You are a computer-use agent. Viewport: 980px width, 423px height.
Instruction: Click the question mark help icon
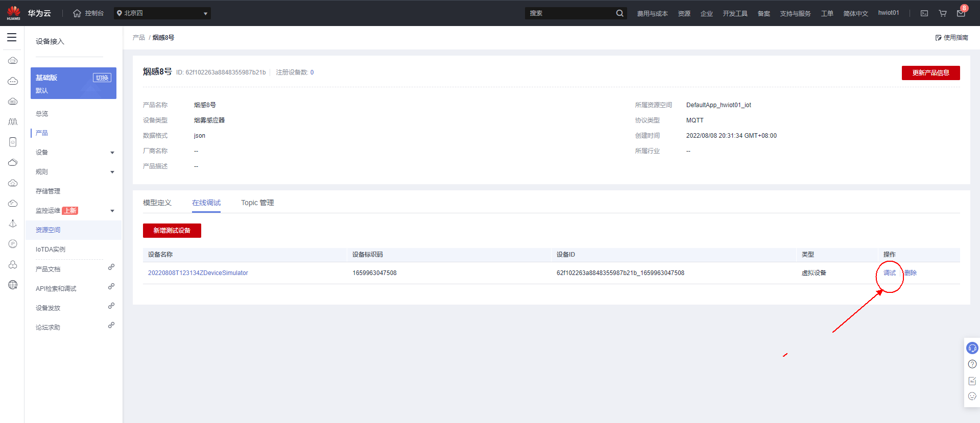(x=972, y=364)
